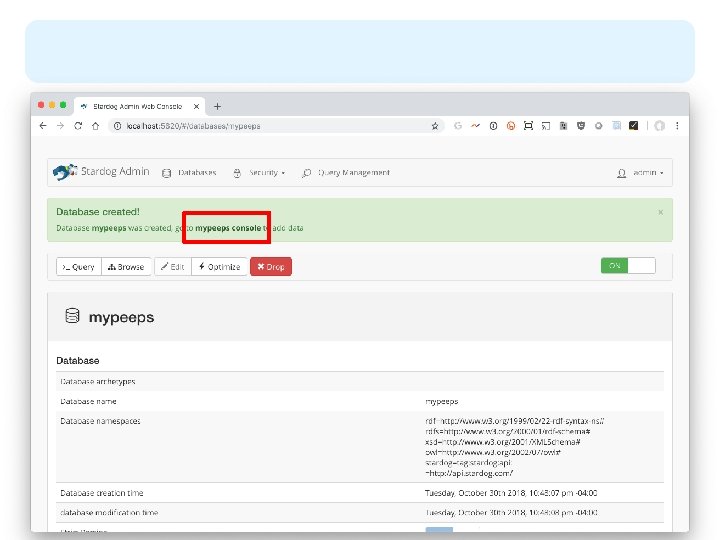The width and height of the screenshot is (720, 540).
Task: Click the Database modification time label
Action: [x=109, y=512]
